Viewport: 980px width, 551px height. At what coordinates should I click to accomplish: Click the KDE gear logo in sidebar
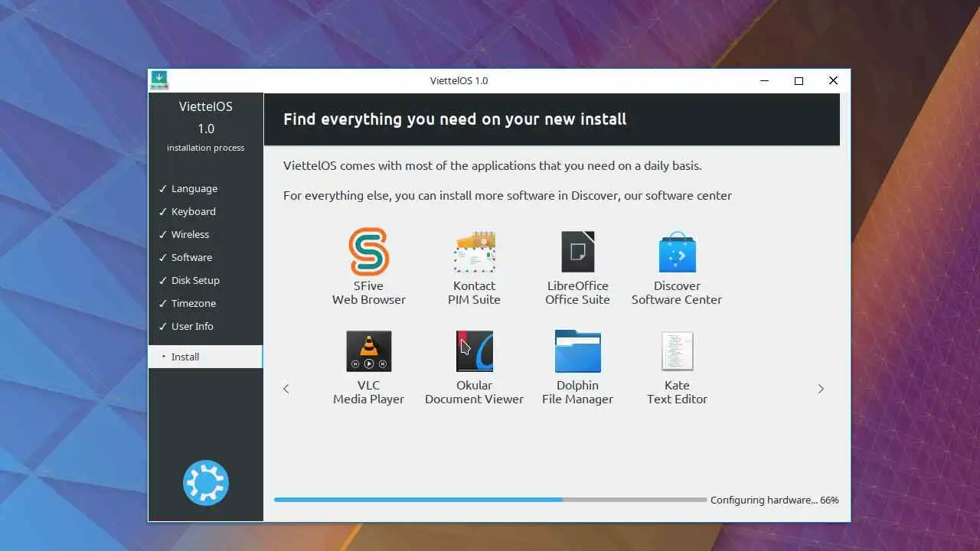205,482
